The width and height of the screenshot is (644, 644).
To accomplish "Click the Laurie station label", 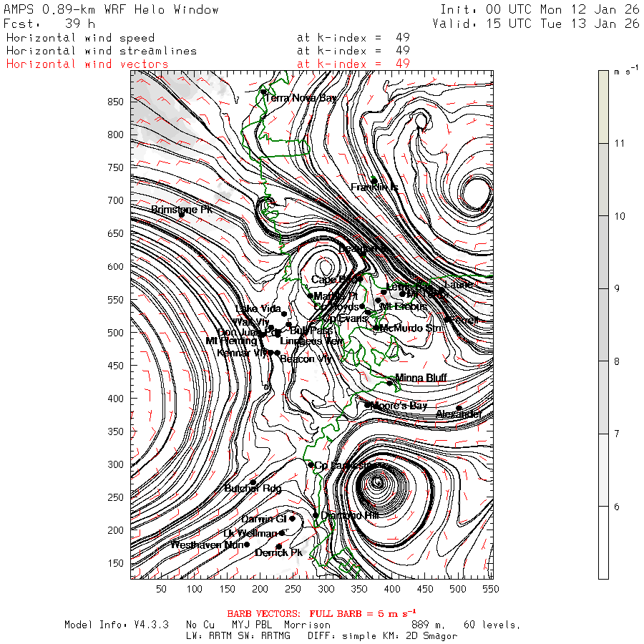I will coord(459,284).
